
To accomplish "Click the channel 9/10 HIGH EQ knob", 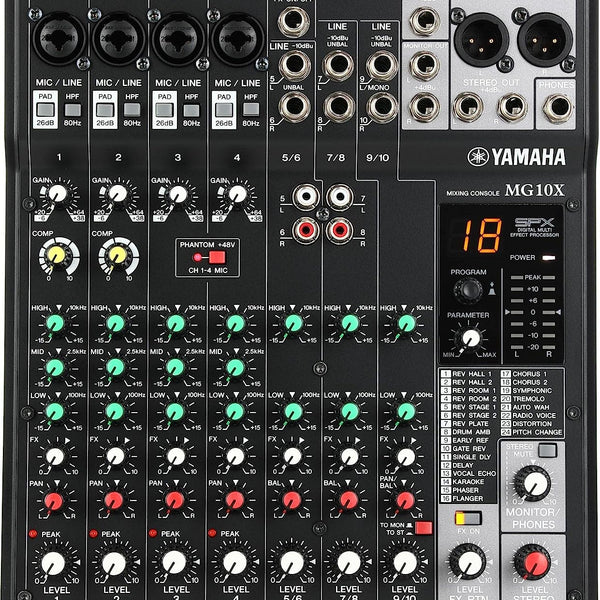I will (x=407, y=324).
